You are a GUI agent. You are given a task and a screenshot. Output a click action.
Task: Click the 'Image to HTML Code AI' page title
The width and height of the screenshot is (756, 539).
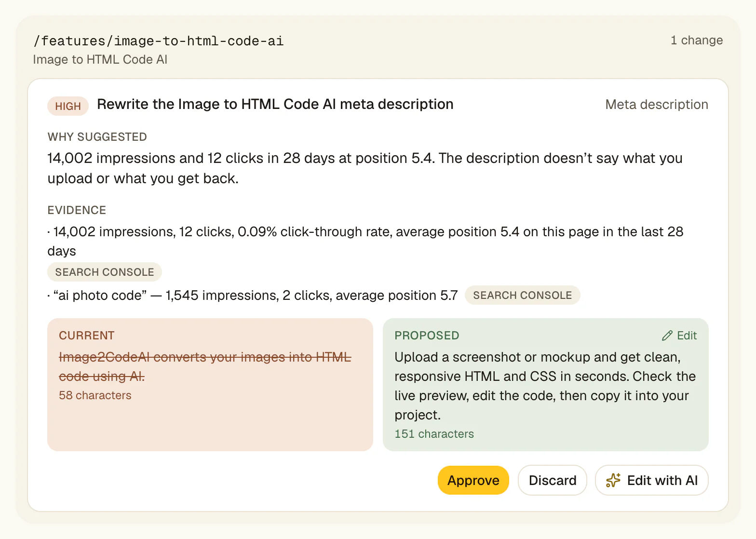[x=100, y=59]
